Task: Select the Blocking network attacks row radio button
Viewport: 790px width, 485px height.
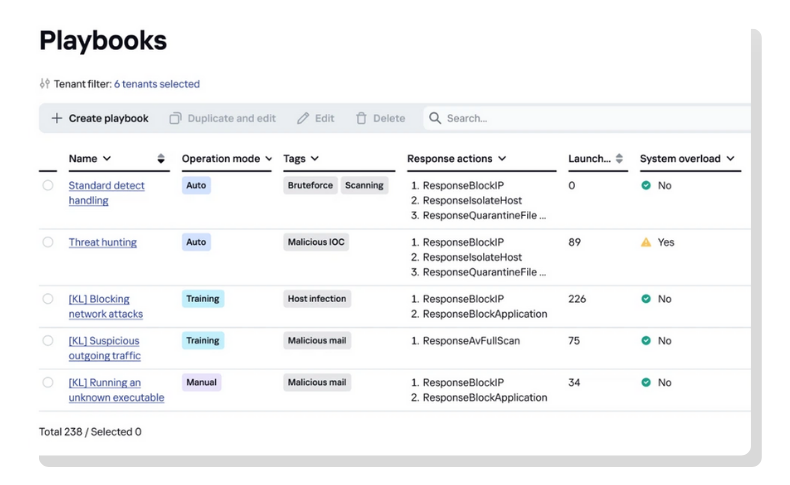Action: 48,299
